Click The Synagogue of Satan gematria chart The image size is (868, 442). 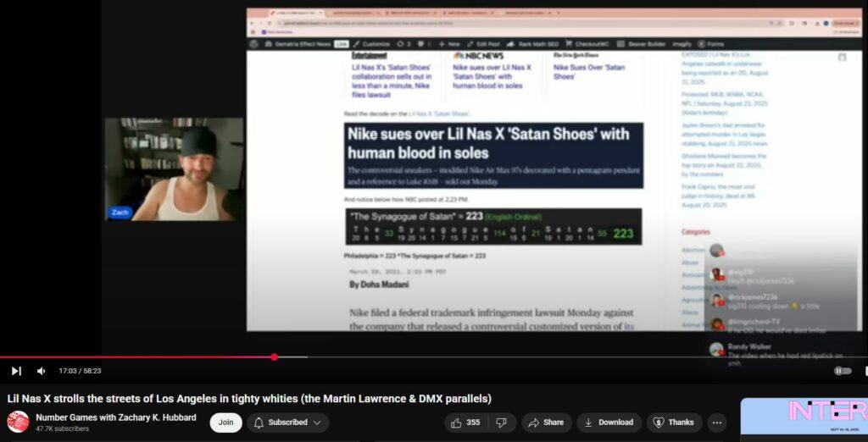[x=494, y=226]
